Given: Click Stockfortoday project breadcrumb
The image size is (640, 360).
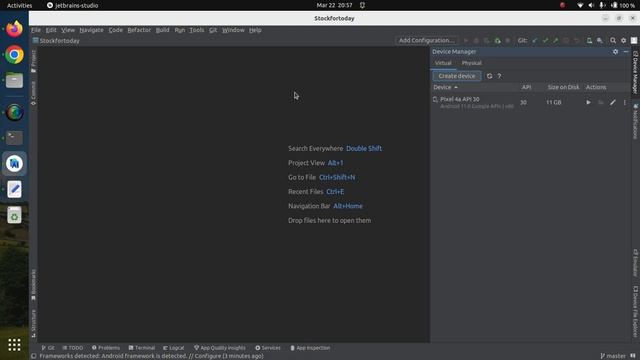Looking at the screenshot, I should tap(56, 41).
